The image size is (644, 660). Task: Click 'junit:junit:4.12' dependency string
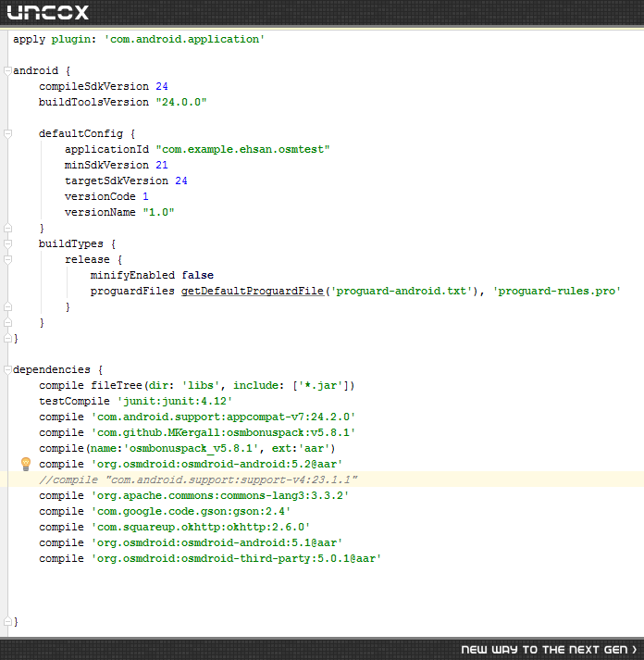(x=175, y=401)
